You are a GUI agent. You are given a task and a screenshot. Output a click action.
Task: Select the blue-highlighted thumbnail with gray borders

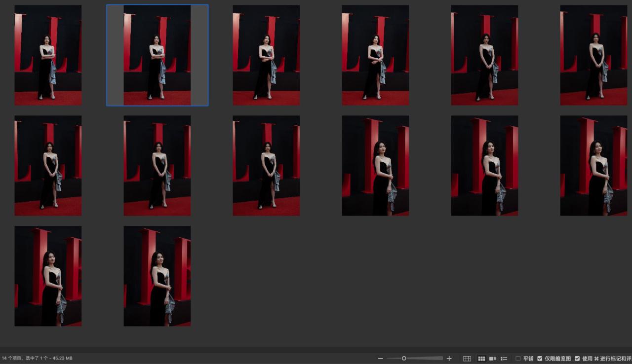tap(157, 55)
